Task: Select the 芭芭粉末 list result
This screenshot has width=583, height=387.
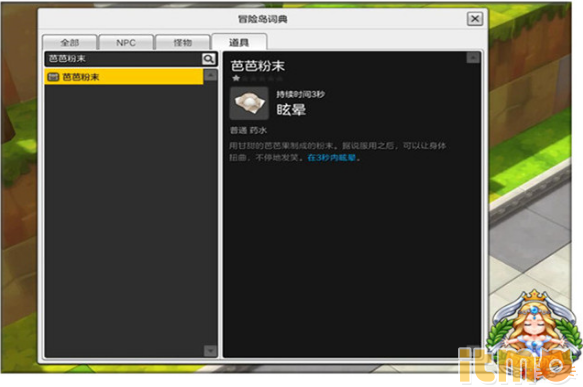Action: click(124, 77)
